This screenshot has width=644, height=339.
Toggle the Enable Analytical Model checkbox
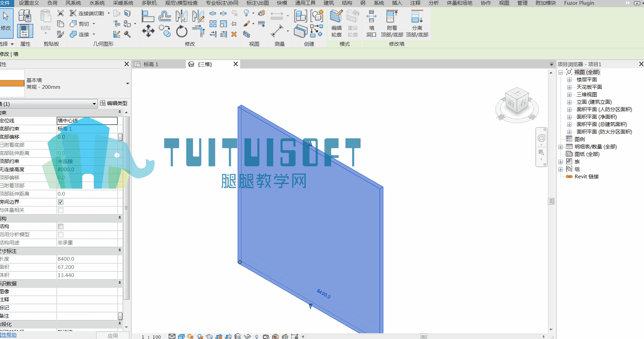tap(61, 235)
